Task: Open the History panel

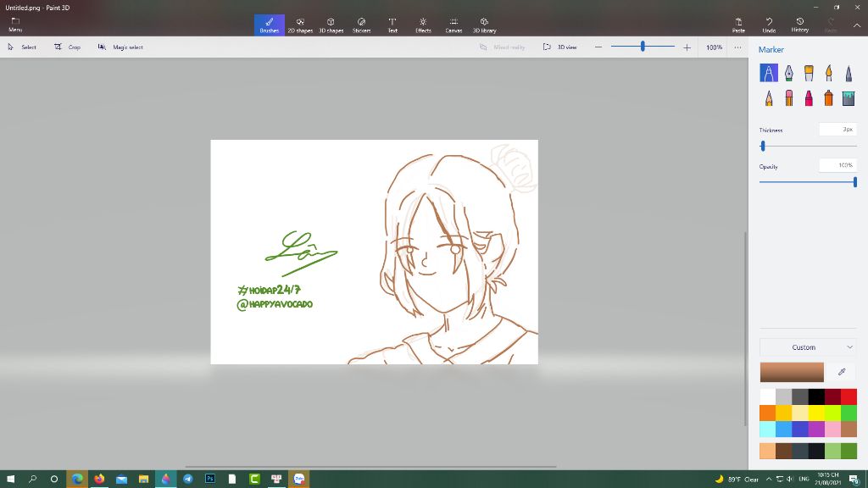Action: pos(800,25)
